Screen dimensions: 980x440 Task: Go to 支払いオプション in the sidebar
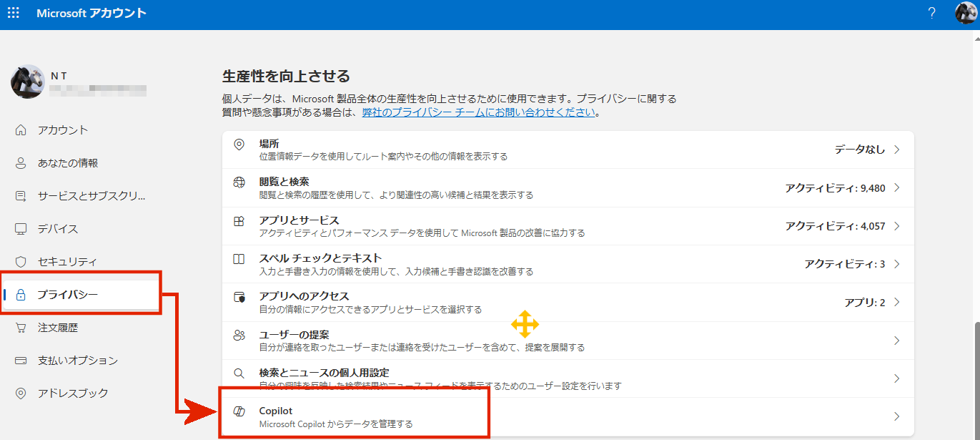(x=78, y=361)
